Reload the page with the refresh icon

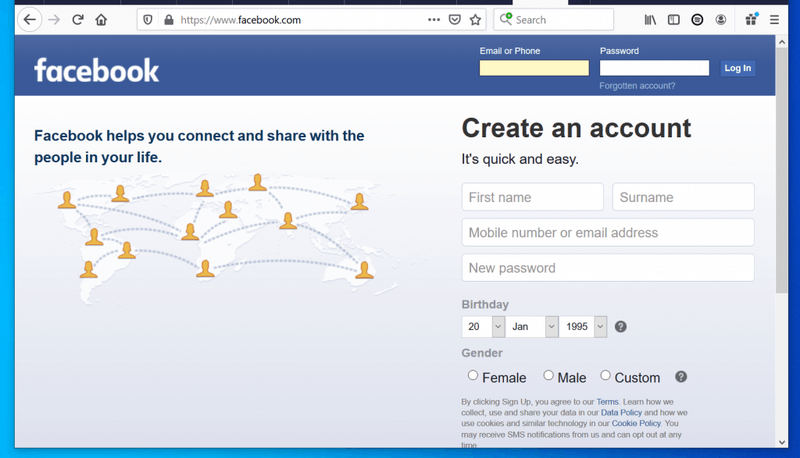(78, 20)
